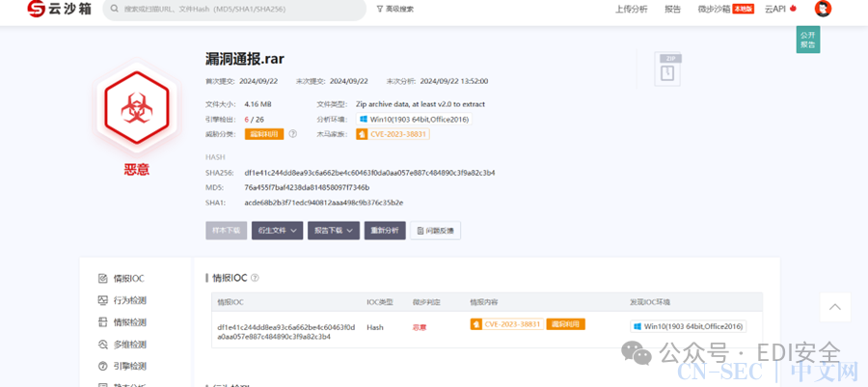Viewport: 868px width, 387px height.
Task: Click Win10 environment tag in IOC table
Action: coord(688,326)
